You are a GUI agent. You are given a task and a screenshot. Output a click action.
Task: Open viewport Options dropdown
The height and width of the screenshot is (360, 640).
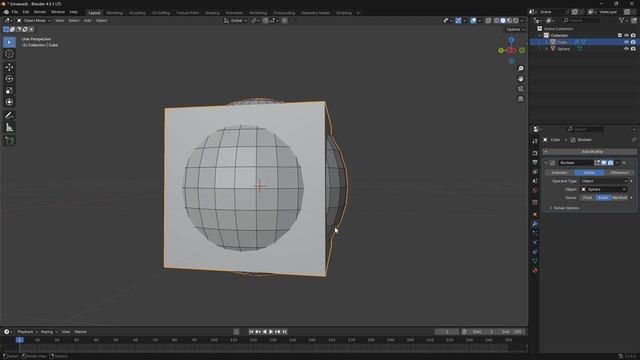[516, 29]
